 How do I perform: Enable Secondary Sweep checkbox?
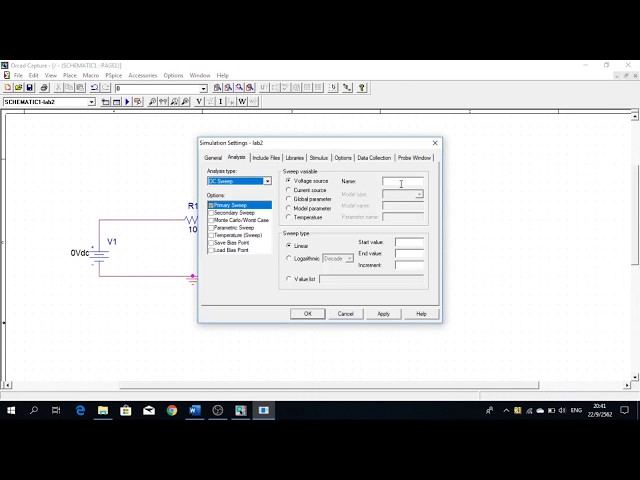pos(211,213)
